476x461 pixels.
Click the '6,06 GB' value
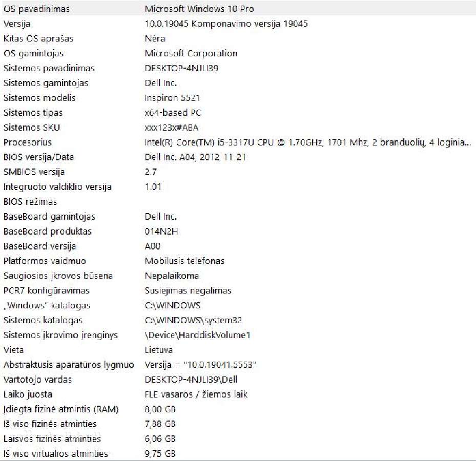(x=160, y=439)
